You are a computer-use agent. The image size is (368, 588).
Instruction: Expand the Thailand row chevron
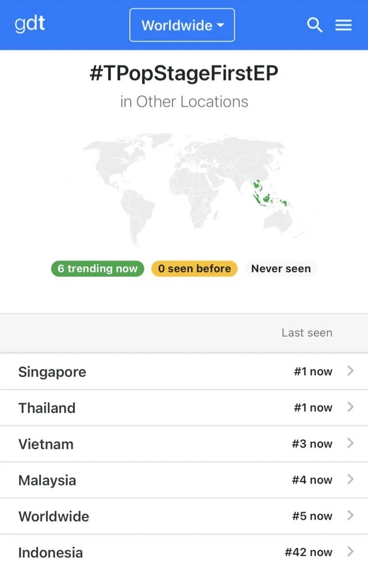(350, 408)
